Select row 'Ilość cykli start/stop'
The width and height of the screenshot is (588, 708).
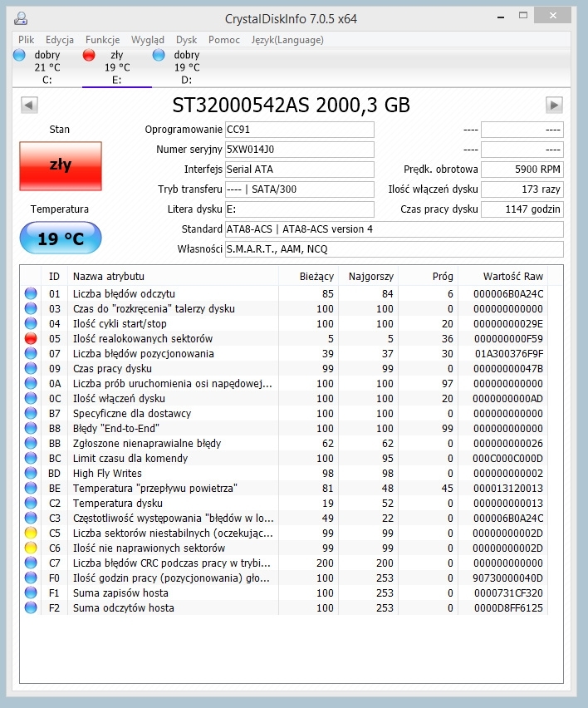(284, 323)
